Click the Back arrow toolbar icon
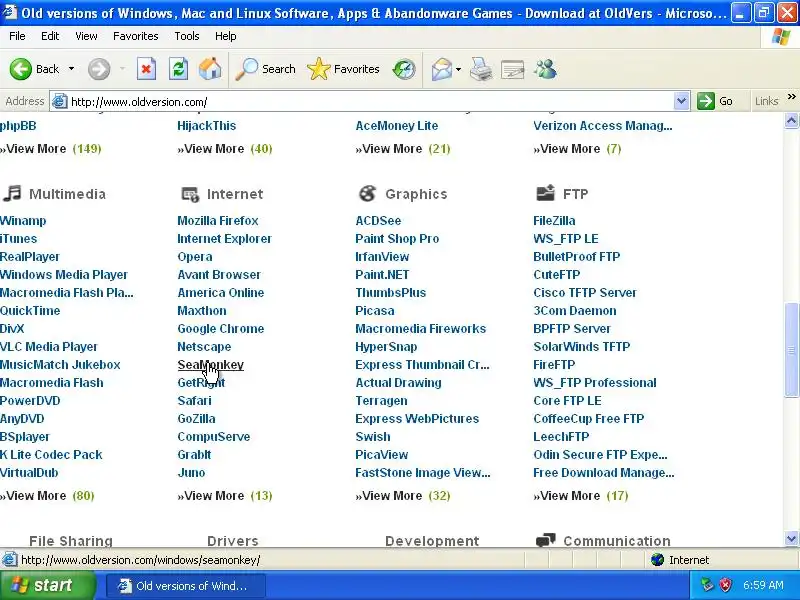This screenshot has height=600, width=800. coord(20,69)
